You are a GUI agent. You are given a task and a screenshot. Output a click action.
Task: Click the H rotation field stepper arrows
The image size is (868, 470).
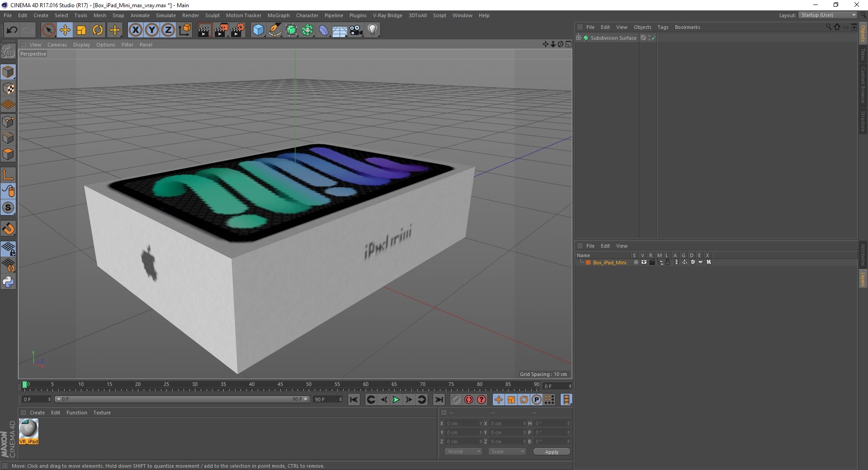(x=568, y=423)
